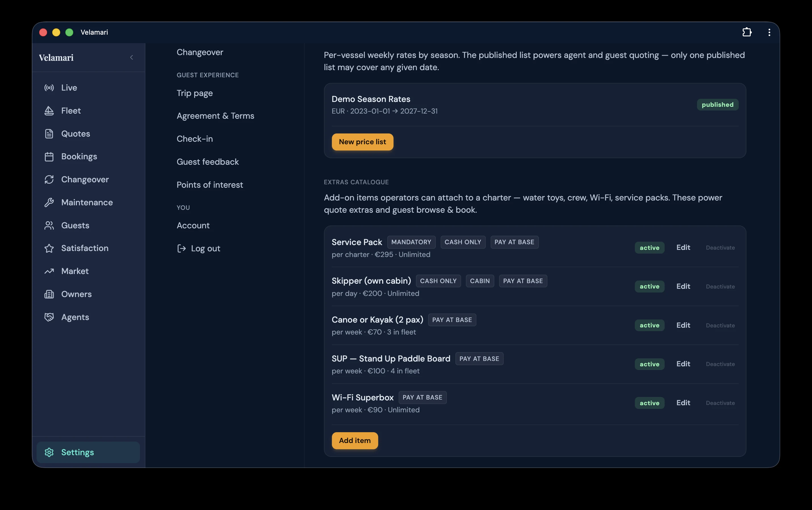Image resolution: width=812 pixels, height=510 pixels.
Task: Open the Live section icon
Action: (x=49, y=88)
